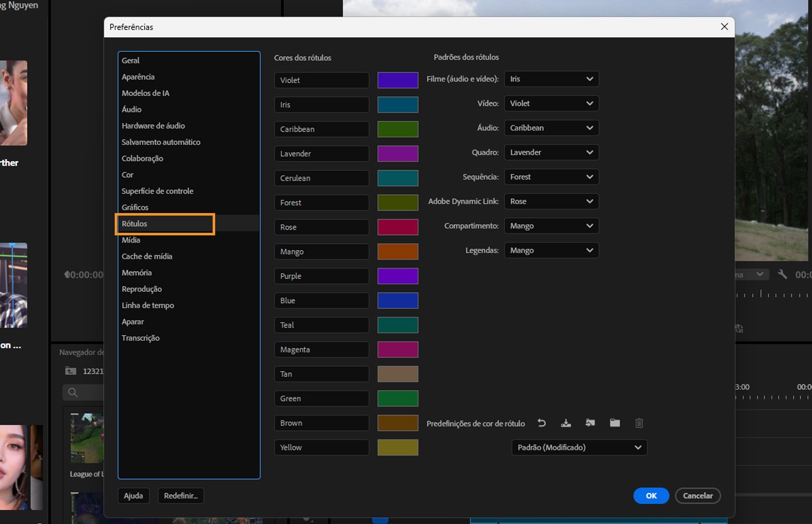Save the label color preset via the tray icon

566,423
